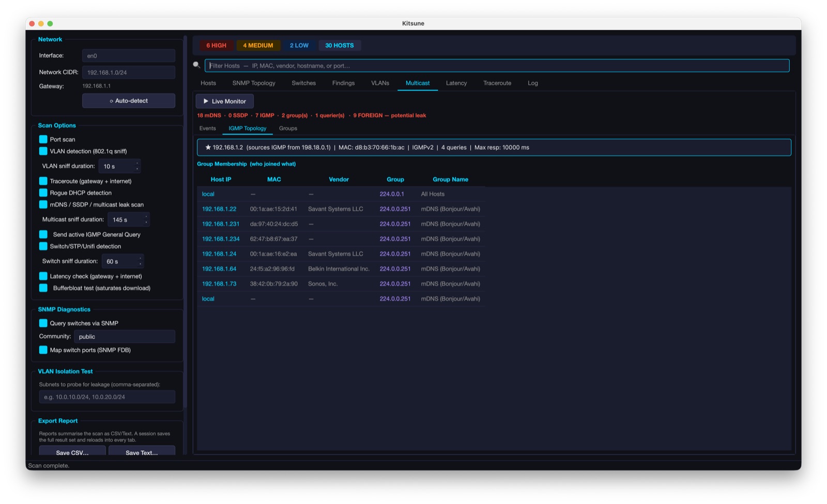Open the Traceroute tab
The width and height of the screenshot is (827, 504).
497,83
